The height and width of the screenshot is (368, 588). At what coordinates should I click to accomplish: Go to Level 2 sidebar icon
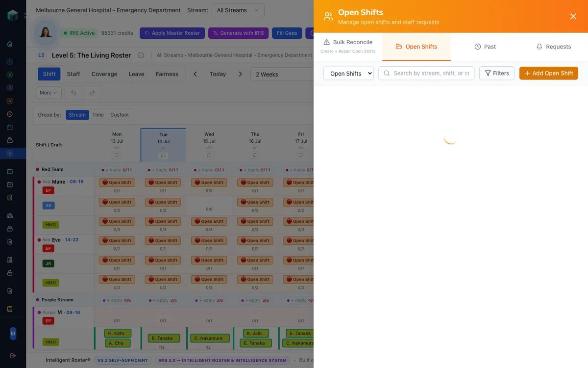point(10,75)
